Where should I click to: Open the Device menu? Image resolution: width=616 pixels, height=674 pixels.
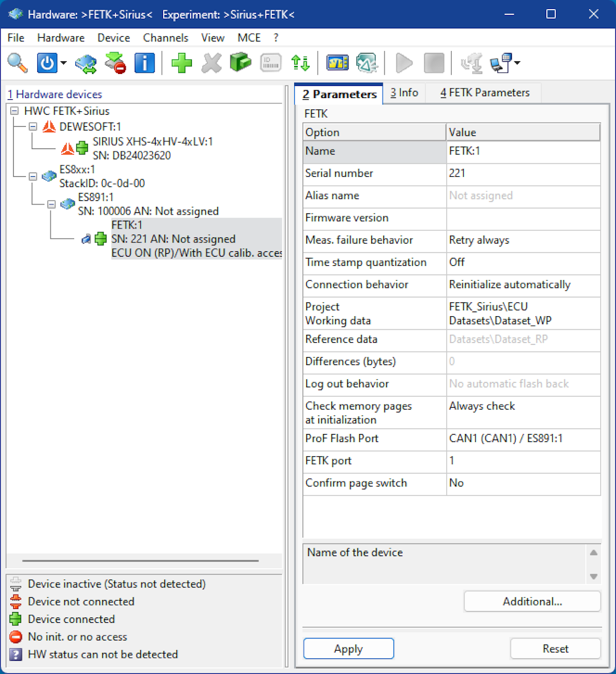[x=114, y=38]
